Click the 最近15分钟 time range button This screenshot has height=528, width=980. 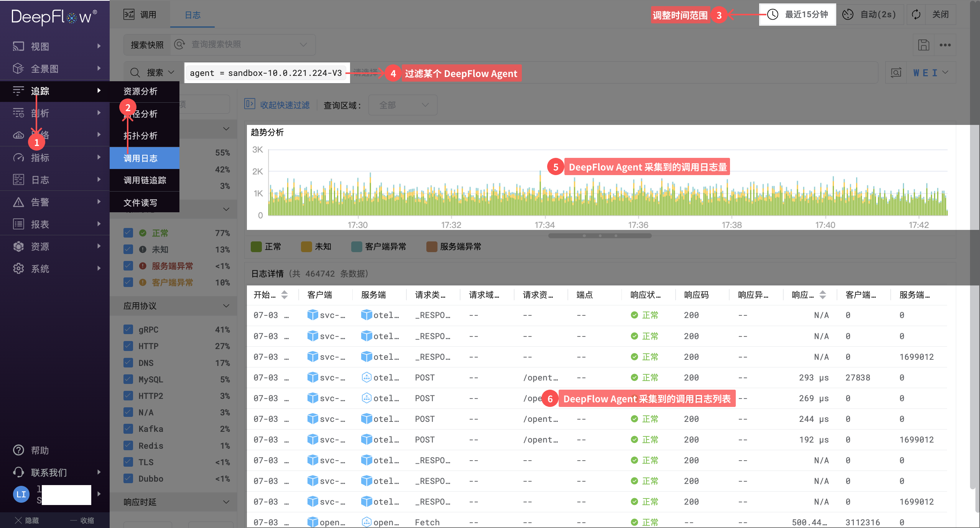pos(797,15)
